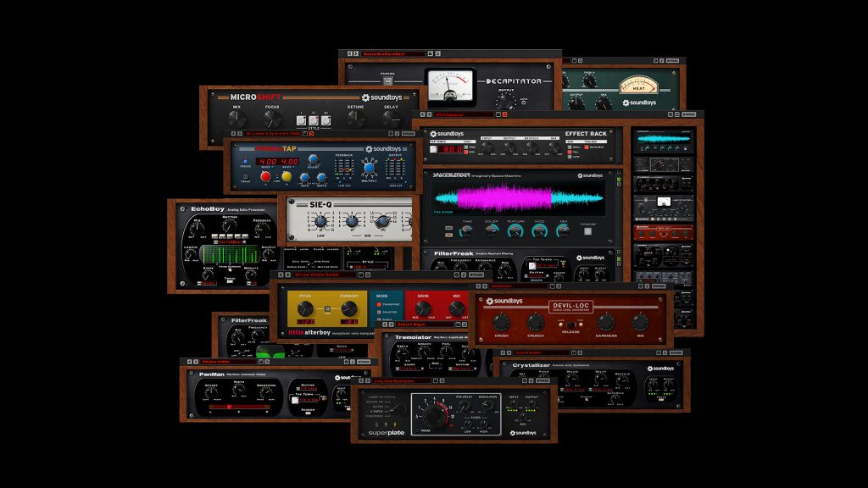
Task: Click the Soundtoys gear logo on MicroShift
Action: click(365, 97)
